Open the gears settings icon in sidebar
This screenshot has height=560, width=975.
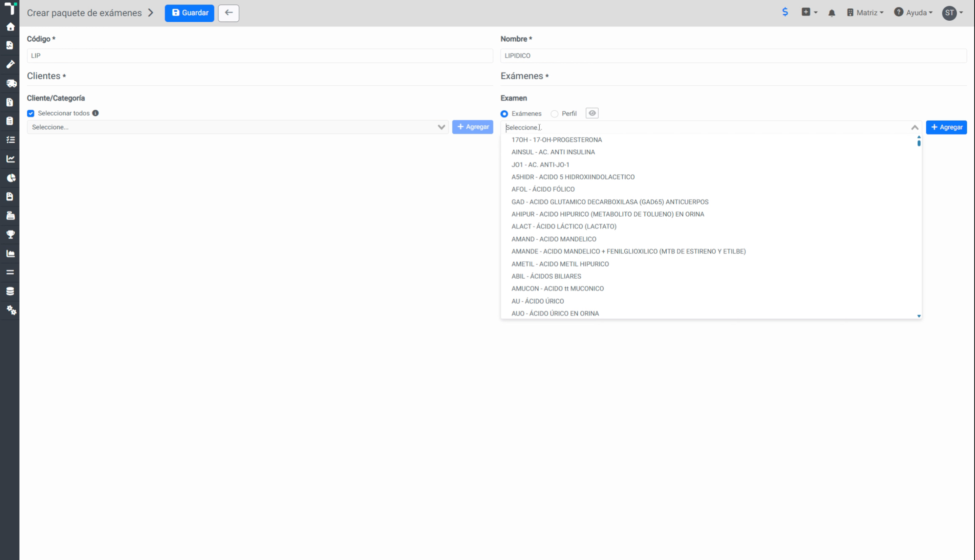point(11,310)
